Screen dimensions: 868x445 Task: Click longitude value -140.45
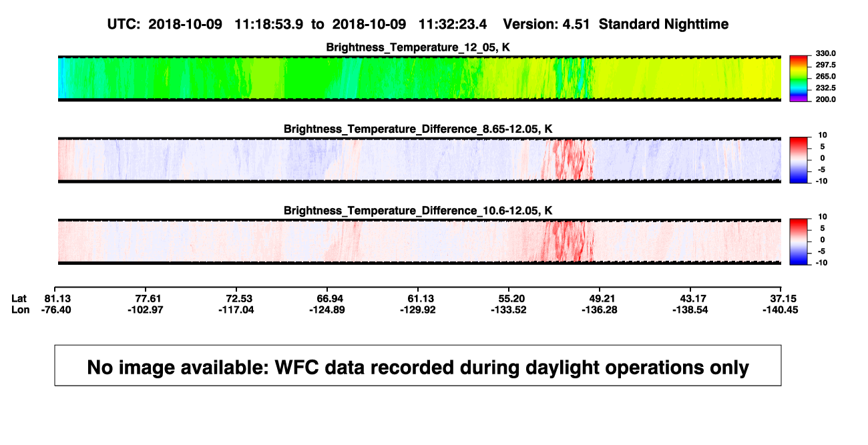(781, 310)
